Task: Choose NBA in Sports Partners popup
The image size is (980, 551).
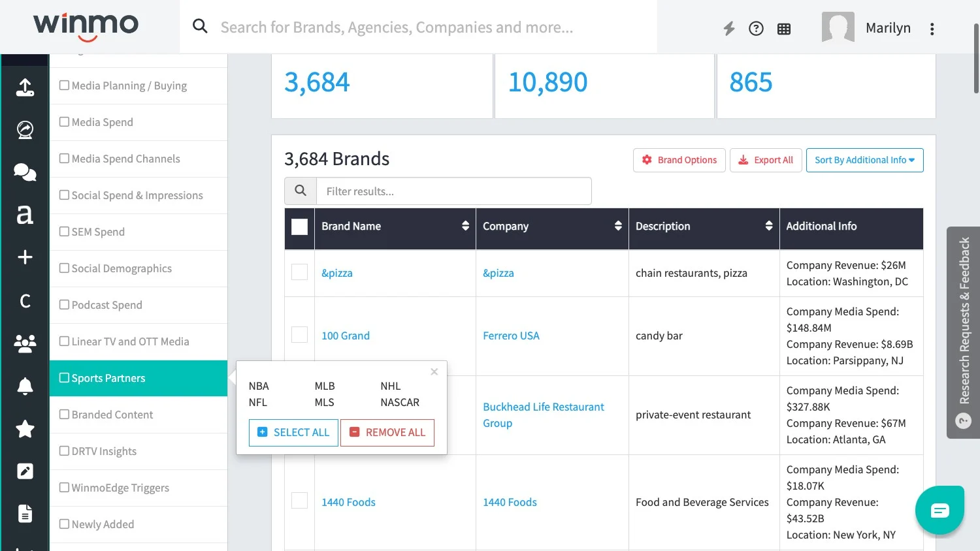Action: [x=259, y=386]
